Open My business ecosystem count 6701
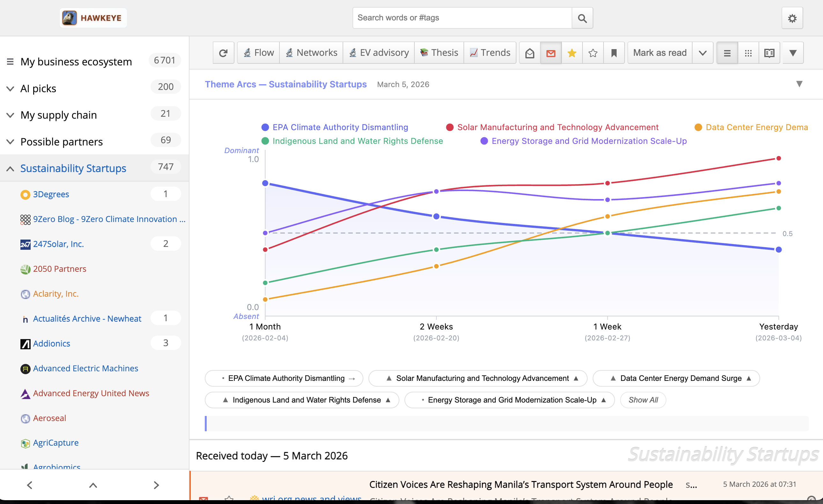The width and height of the screenshot is (823, 504). point(165,61)
